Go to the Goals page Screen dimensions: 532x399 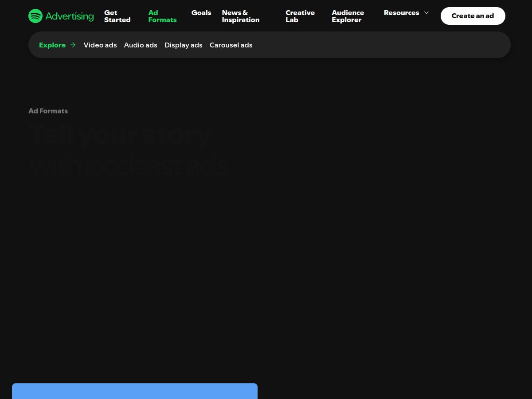pos(201,13)
